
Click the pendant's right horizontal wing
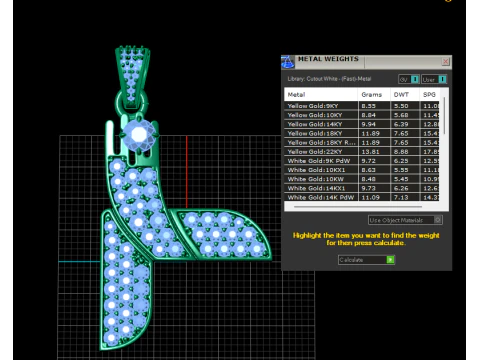click(223, 234)
